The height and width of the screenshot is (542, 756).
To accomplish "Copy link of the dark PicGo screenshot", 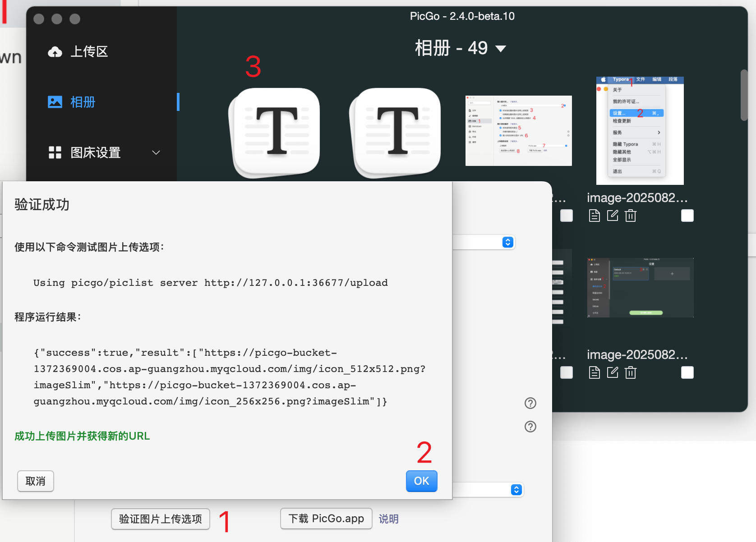I will coord(594,372).
